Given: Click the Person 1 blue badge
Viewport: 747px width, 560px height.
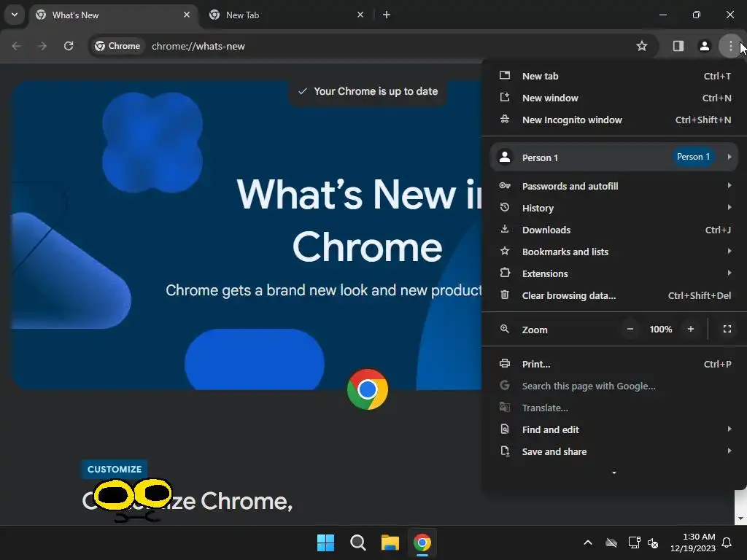Looking at the screenshot, I should coord(693,157).
